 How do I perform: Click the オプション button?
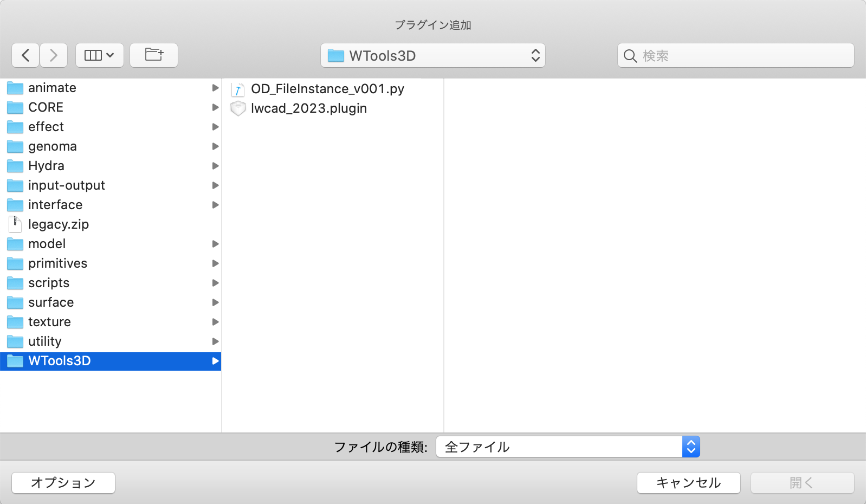(63, 483)
